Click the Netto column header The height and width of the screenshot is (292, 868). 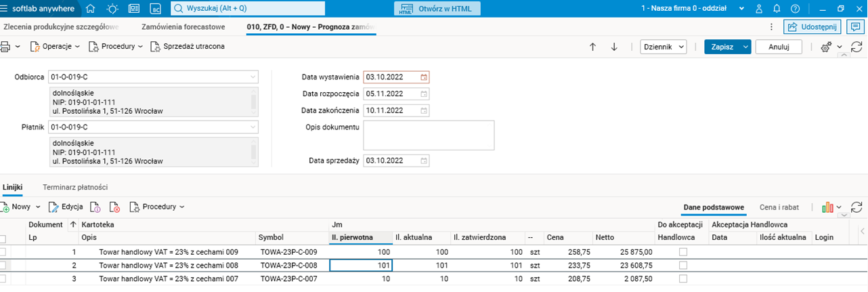[x=623, y=238]
